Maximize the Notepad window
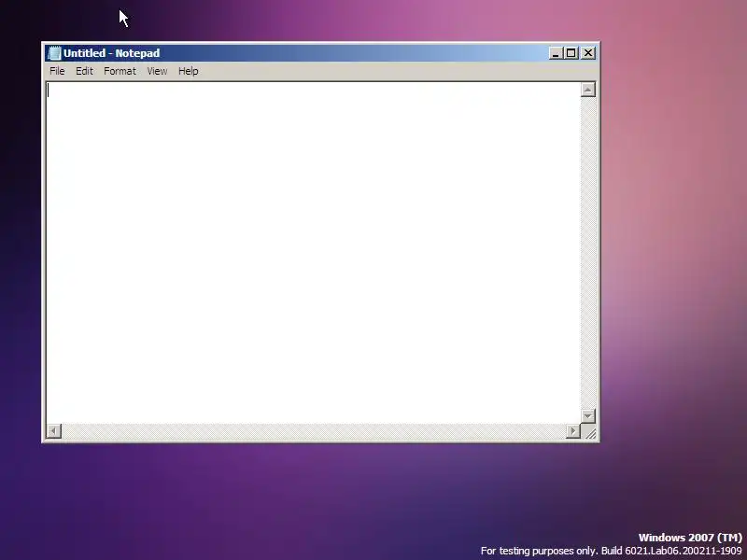The image size is (747, 560). coord(571,53)
